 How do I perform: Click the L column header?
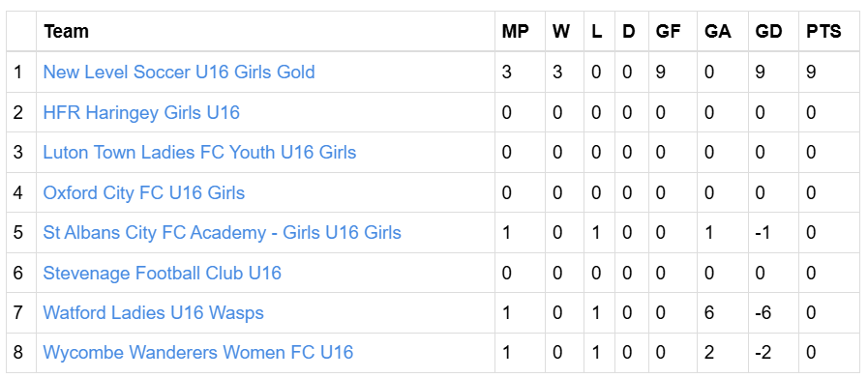(x=596, y=32)
